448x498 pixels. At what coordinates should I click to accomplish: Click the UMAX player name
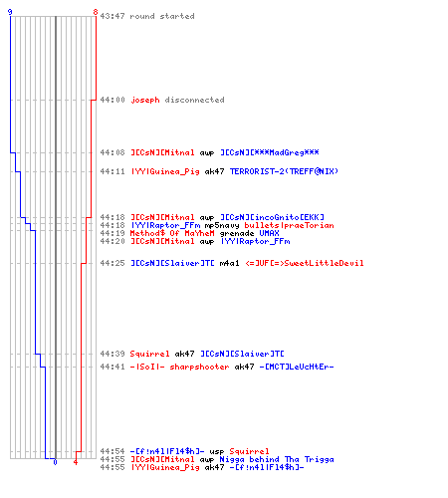[269, 233]
